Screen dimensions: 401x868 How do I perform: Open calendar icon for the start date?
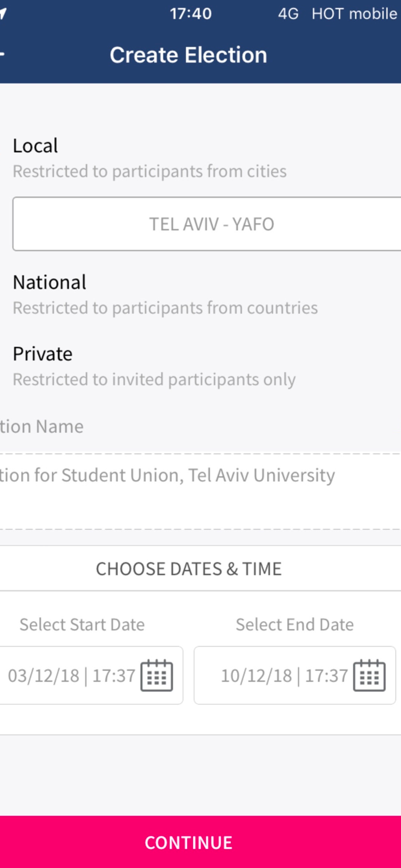pyautogui.click(x=156, y=675)
